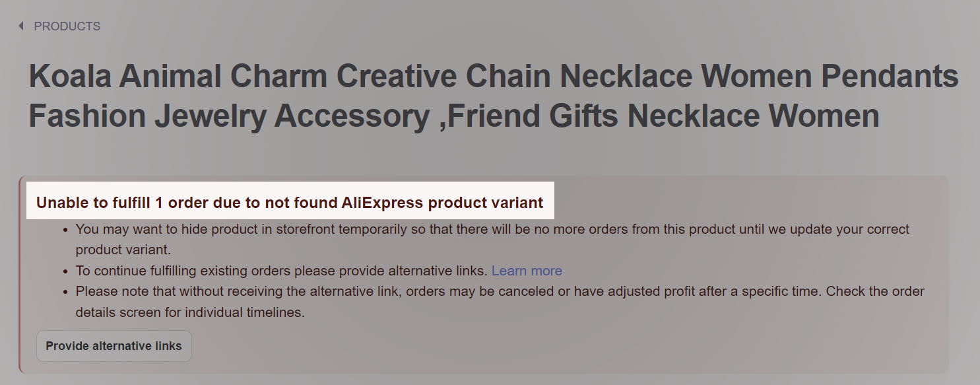Click the note about orders may be canceled
Image resolution: width=980 pixels, height=385 pixels.
500,291
